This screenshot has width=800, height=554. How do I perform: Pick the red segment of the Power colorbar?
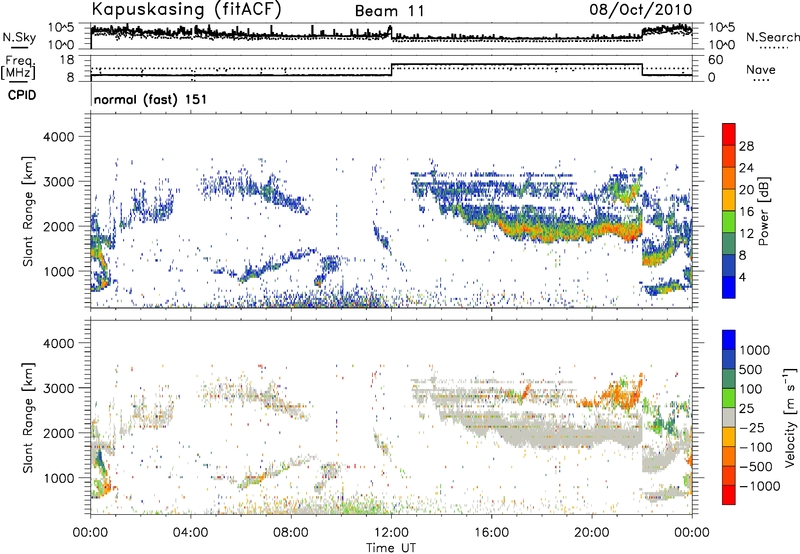click(x=729, y=134)
